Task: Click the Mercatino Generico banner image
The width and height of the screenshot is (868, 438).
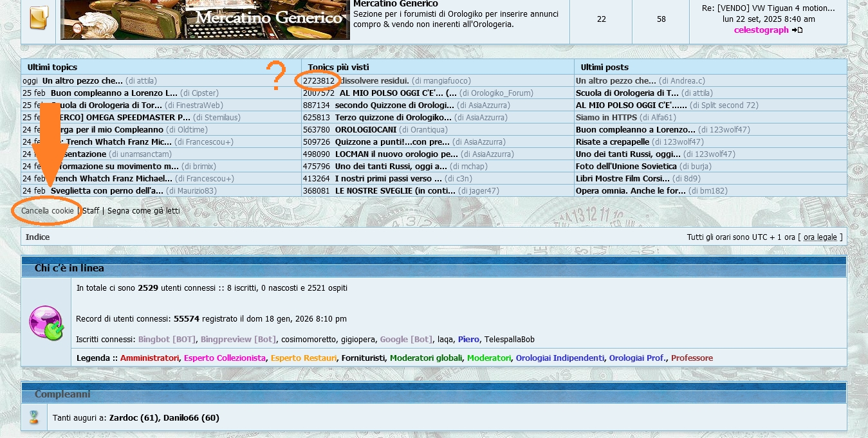Action: (205, 19)
